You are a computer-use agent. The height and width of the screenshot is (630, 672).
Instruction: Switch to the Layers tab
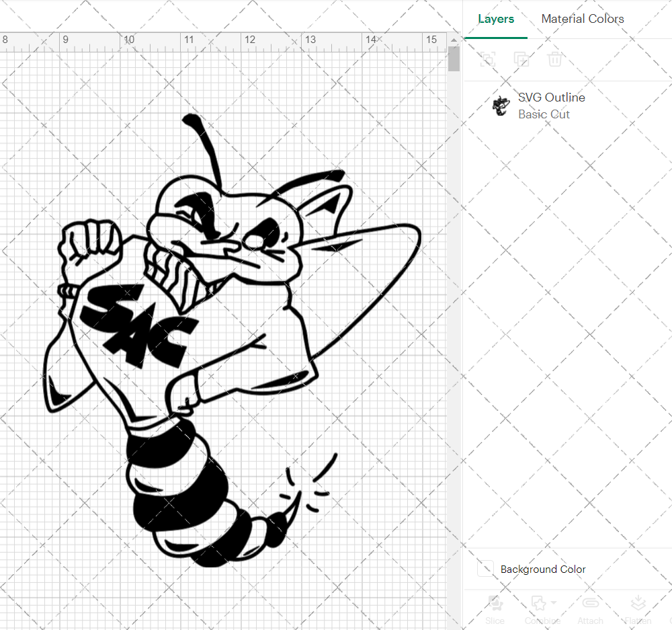coord(496,19)
